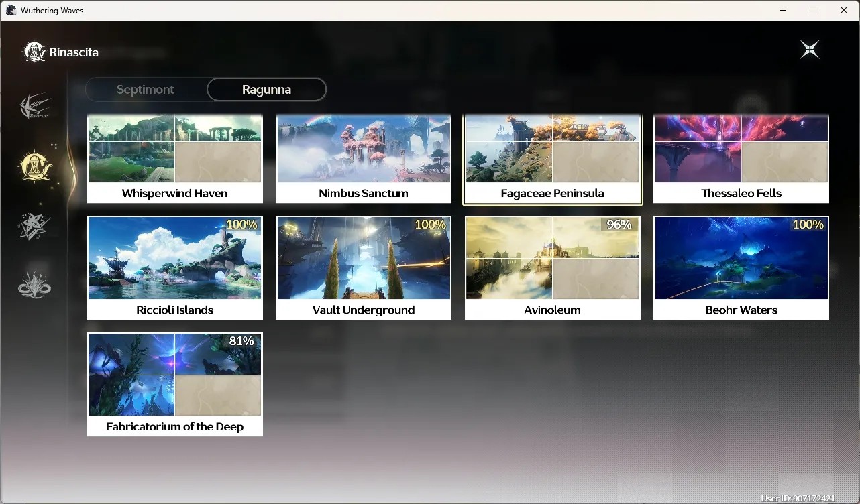Click the Rinascita region title text
Screen dimensions: 860x504
[74, 52]
